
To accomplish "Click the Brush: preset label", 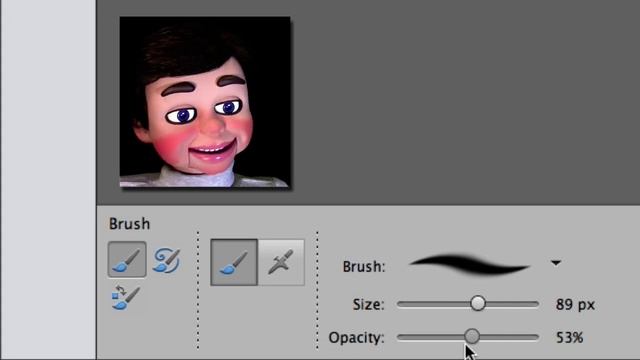I will point(364,267).
